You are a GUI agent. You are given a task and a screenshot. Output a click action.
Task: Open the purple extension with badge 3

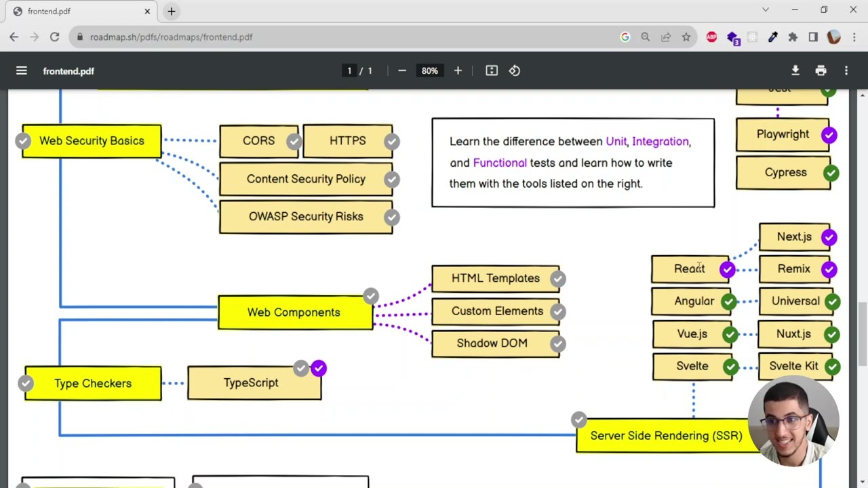click(x=732, y=38)
